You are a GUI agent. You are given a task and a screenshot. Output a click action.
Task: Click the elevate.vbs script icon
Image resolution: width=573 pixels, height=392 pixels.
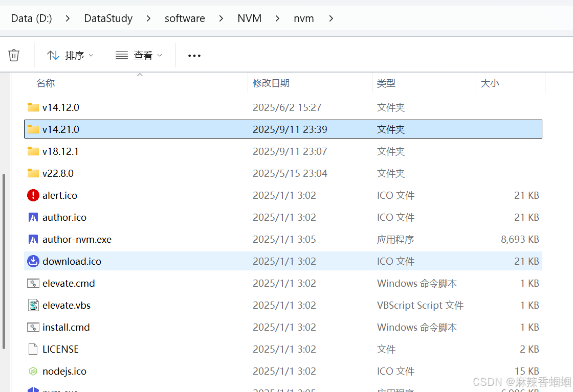pyautogui.click(x=33, y=305)
